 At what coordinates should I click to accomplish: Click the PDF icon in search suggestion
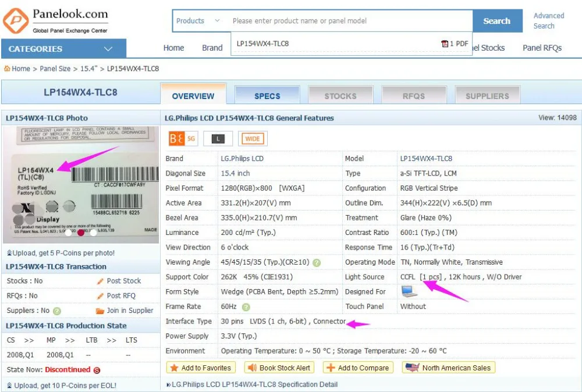(x=444, y=44)
